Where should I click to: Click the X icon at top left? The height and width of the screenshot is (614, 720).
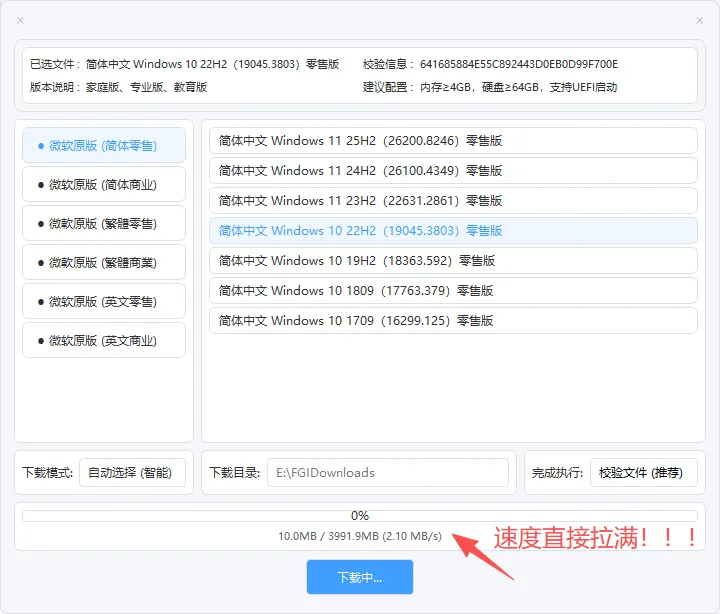click(20, 21)
